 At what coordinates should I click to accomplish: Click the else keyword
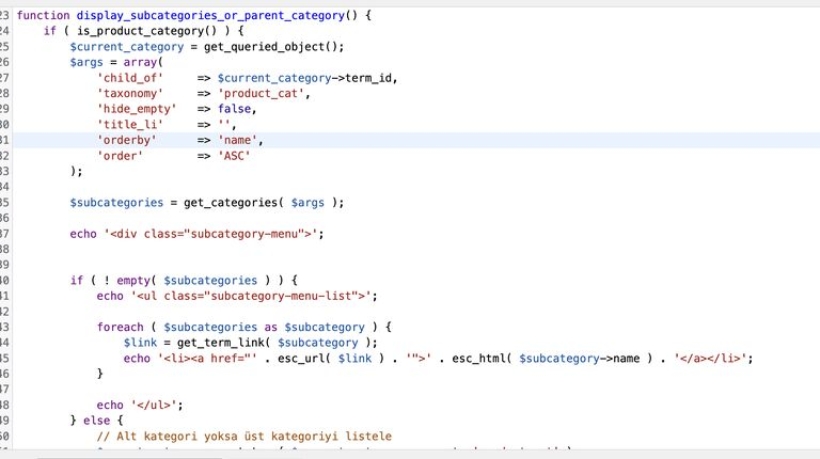[x=96, y=421]
